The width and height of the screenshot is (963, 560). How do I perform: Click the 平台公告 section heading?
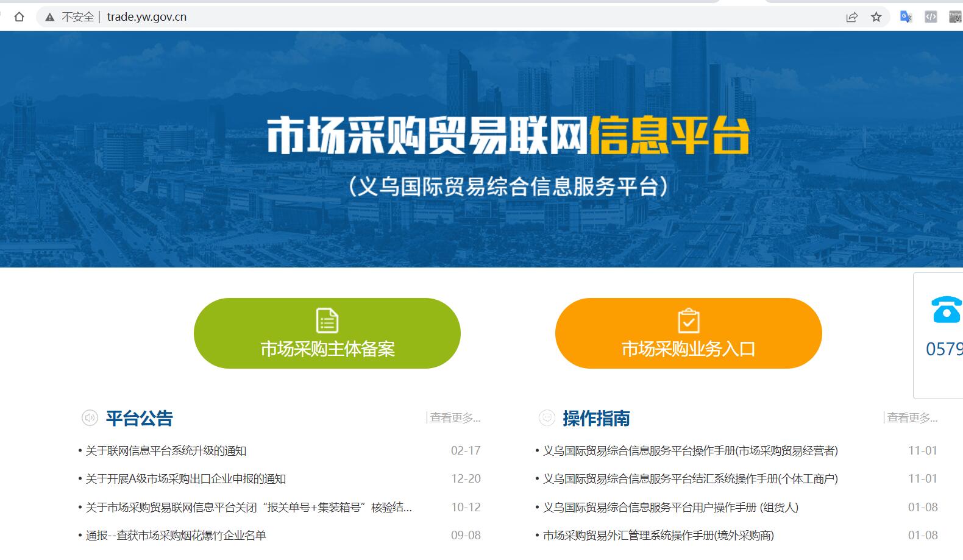(140, 418)
